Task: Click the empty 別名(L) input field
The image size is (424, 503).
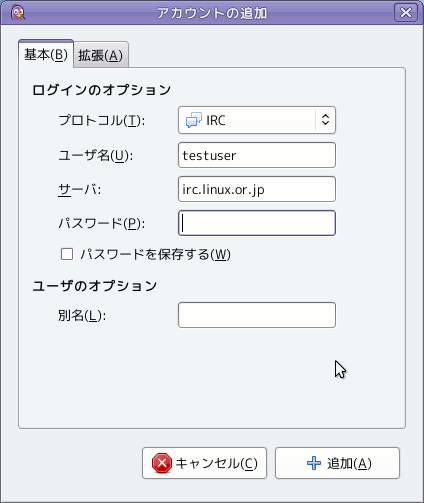Action: [257, 315]
